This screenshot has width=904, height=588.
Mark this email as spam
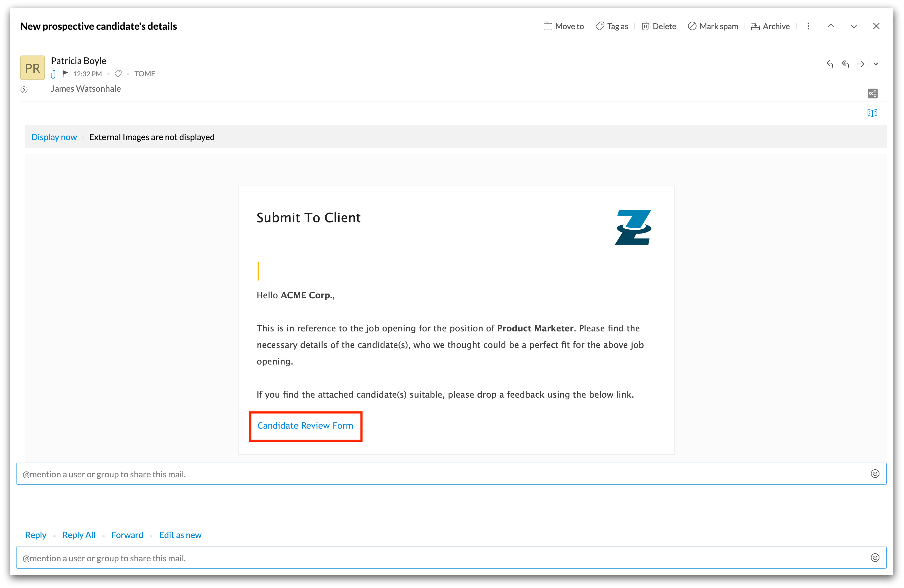[x=713, y=26]
